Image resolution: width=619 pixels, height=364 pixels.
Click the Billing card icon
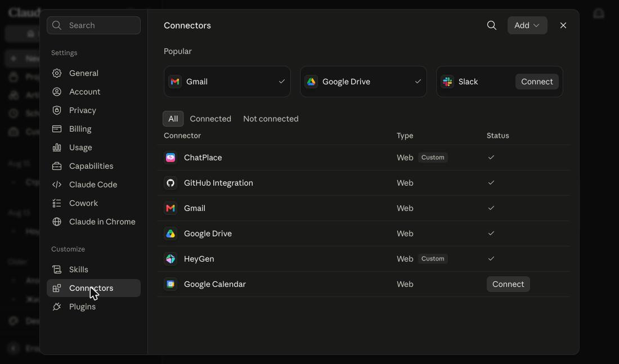[57, 129]
